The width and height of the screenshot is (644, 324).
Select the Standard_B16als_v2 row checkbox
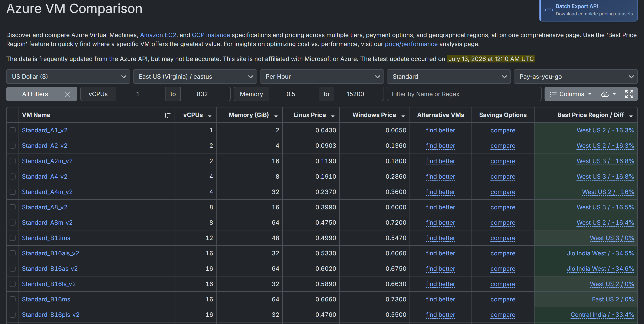[x=13, y=253]
